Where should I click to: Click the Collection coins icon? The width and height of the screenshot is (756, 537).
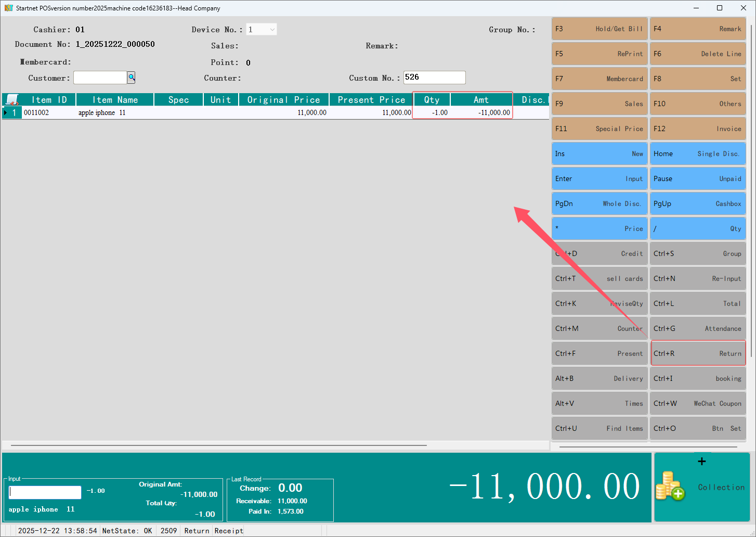tap(670, 486)
